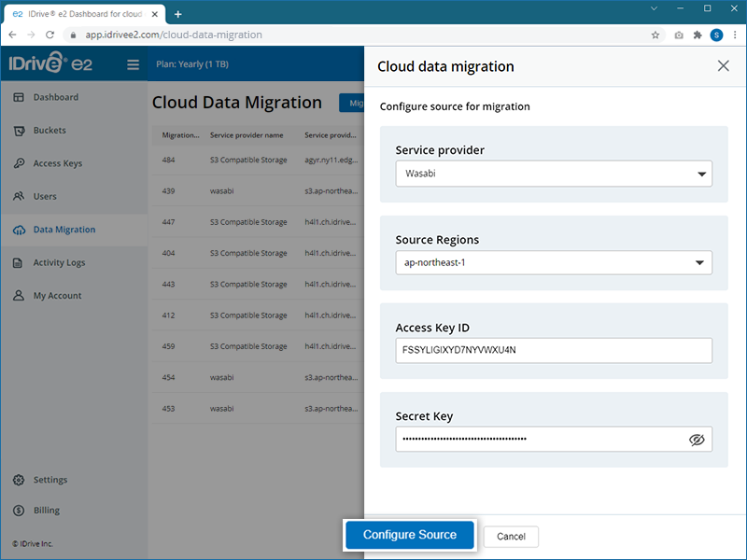
Task: Close the Cloud data migration panel
Action: pyautogui.click(x=723, y=66)
